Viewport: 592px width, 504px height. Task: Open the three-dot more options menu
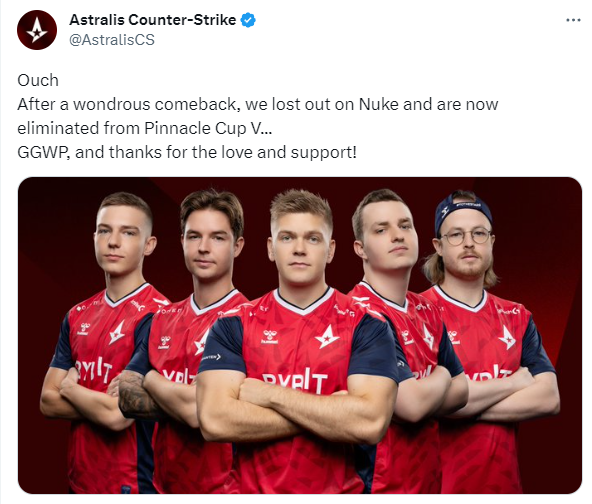point(573,20)
